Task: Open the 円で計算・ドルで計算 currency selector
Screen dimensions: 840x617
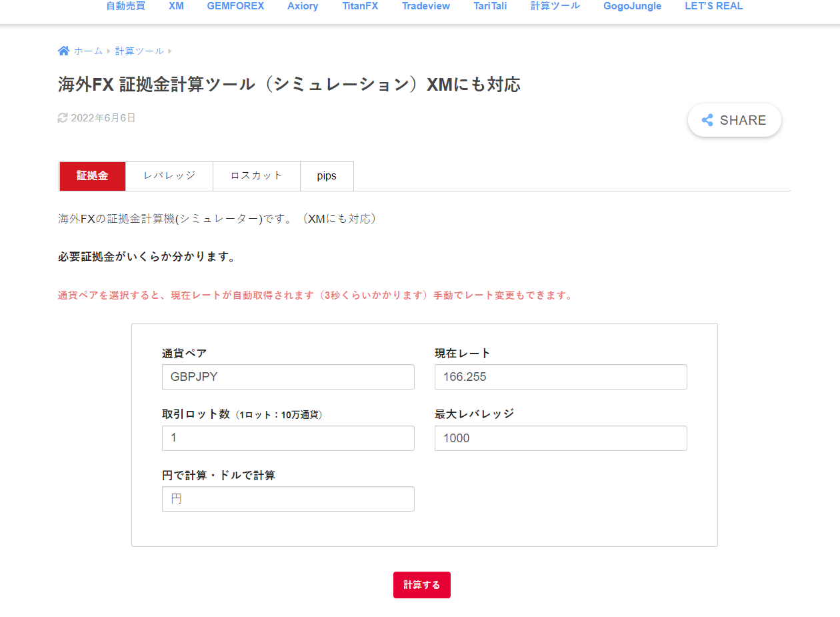Action: (x=288, y=499)
